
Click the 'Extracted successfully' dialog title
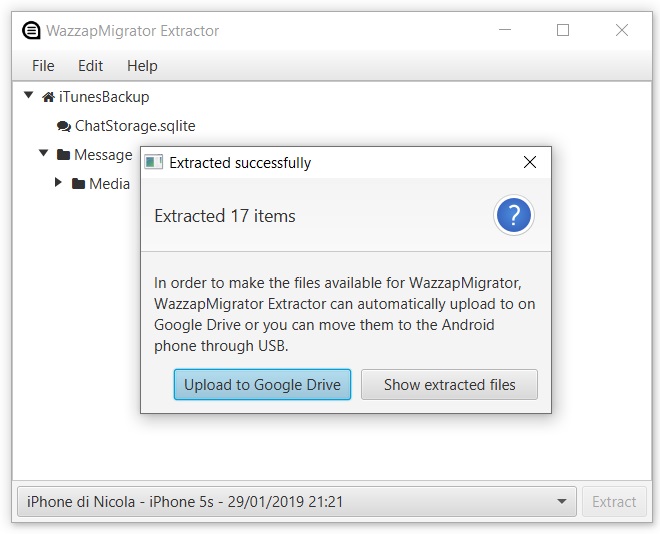240,163
